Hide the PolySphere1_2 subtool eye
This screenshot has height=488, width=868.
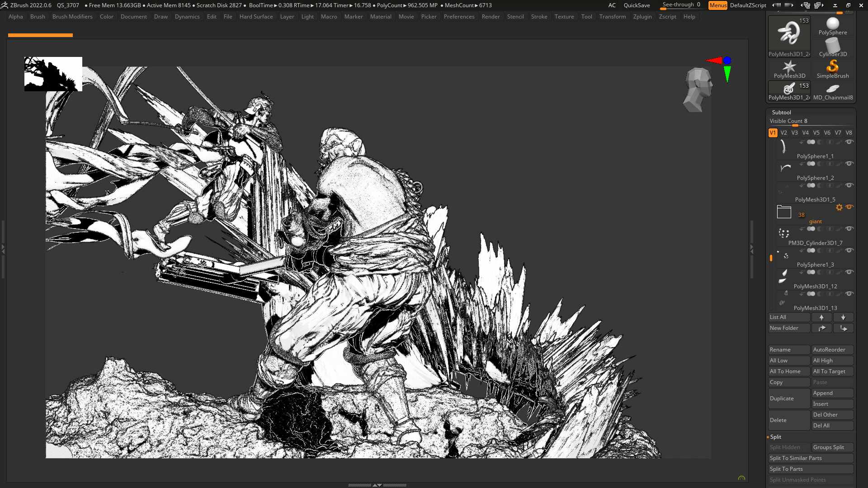click(x=849, y=164)
